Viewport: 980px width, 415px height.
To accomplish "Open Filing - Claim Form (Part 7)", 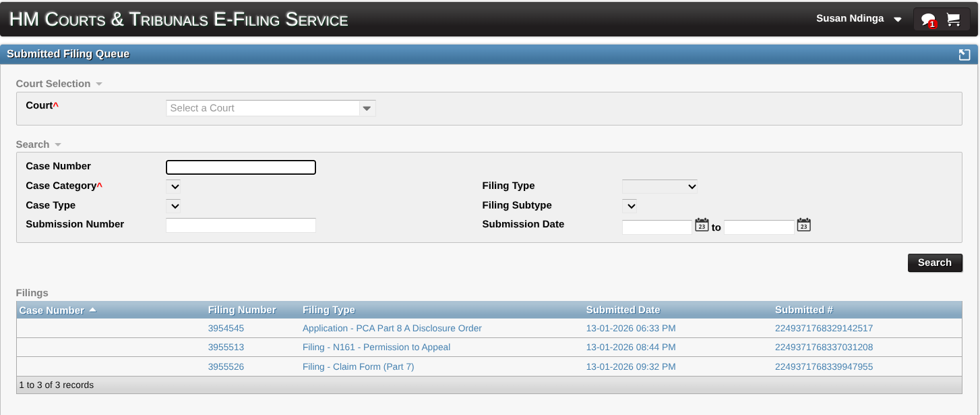I will pos(359,367).
